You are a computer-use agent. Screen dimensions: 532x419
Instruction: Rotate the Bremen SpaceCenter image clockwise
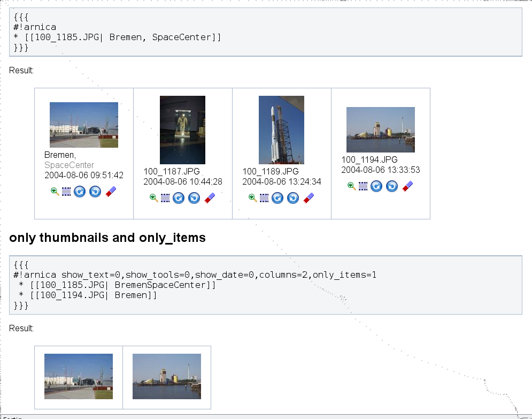point(80,192)
